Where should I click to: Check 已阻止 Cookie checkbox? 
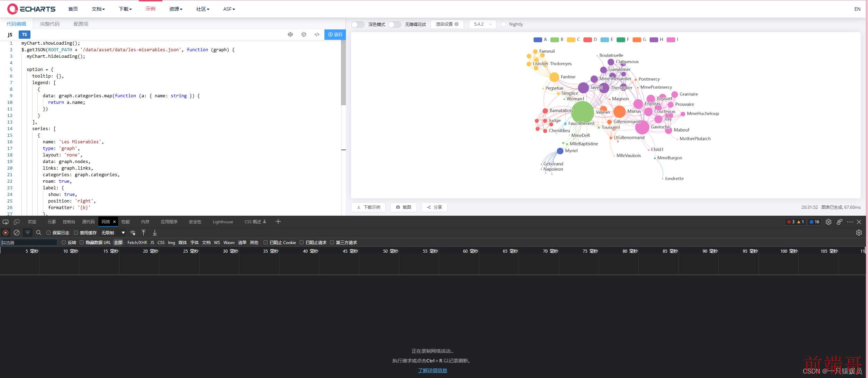pos(266,242)
